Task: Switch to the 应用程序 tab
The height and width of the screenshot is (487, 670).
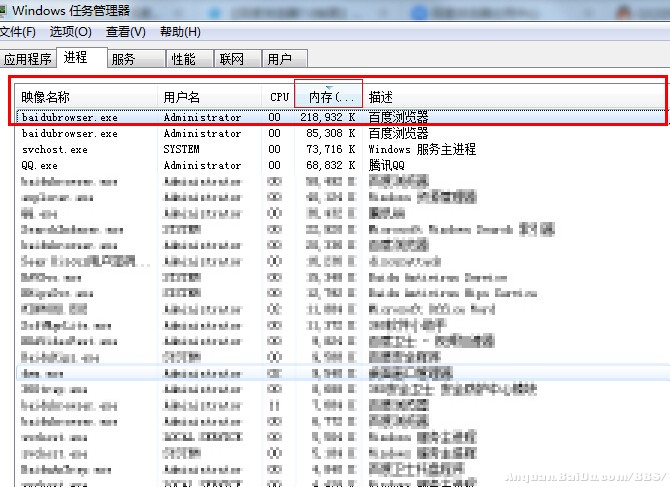Action: pos(28,59)
